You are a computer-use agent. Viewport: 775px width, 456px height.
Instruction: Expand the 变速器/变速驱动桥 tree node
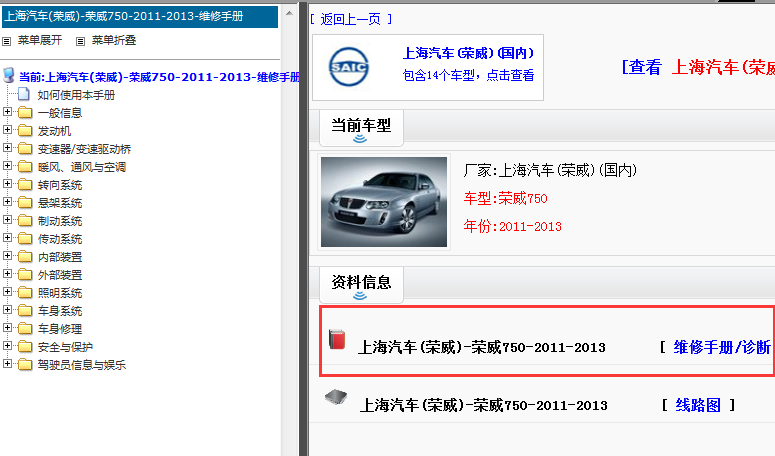pyautogui.click(x=7, y=148)
